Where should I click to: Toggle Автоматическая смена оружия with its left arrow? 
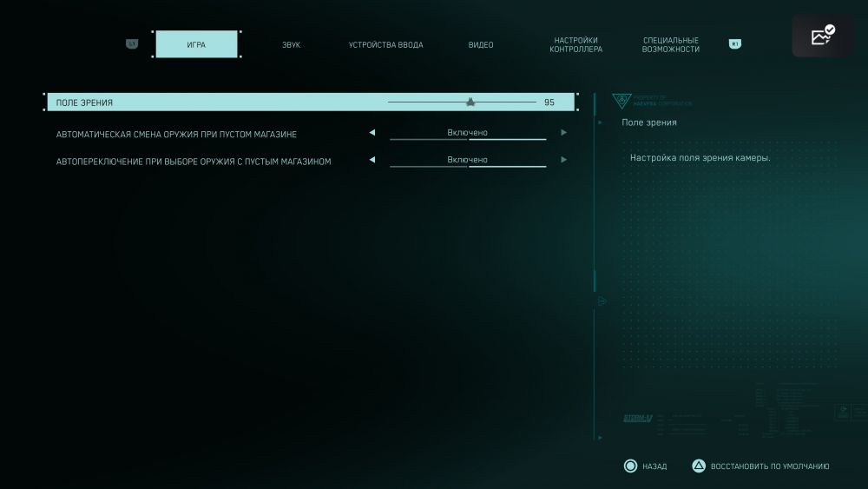coord(372,133)
